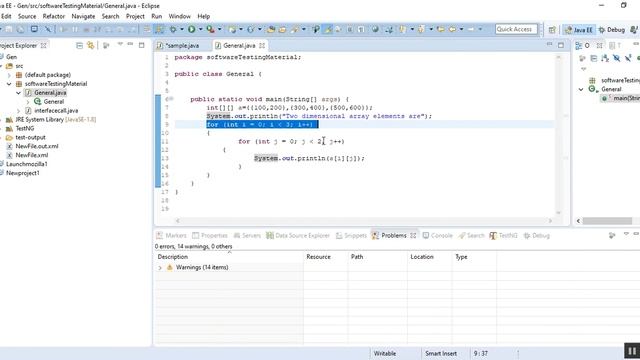Click the Location column header

click(429, 257)
